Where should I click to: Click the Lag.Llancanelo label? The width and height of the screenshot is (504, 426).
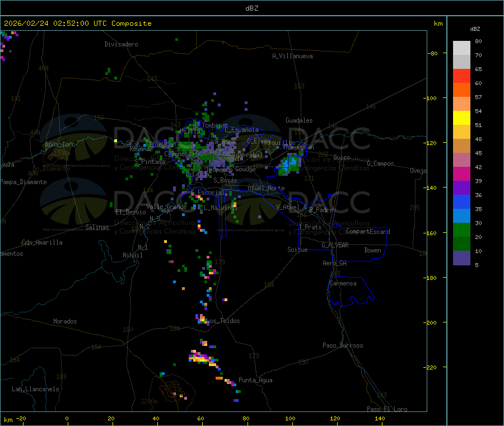coord(35,389)
